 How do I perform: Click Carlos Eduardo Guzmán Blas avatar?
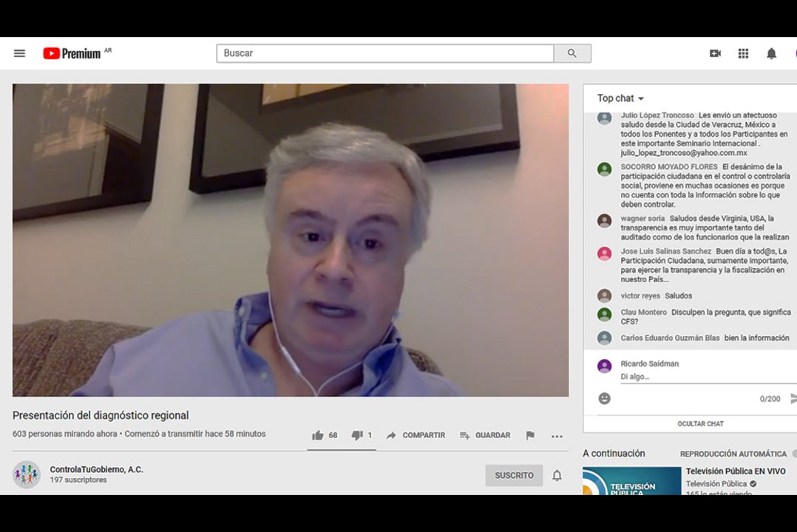tap(604, 338)
